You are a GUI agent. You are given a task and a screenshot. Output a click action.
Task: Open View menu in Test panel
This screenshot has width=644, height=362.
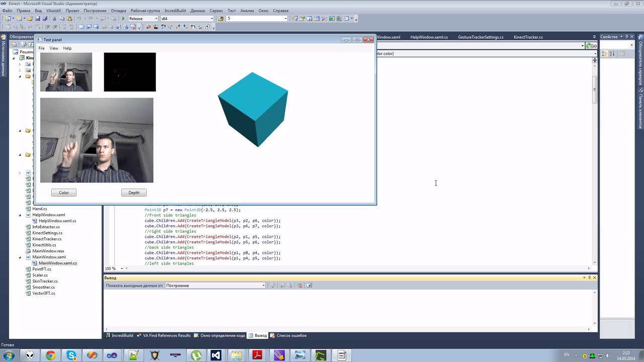[54, 48]
